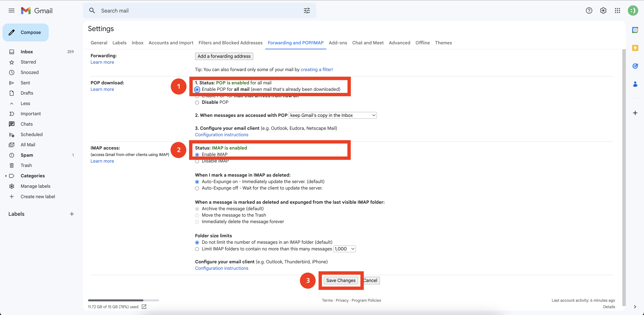This screenshot has height=315, width=644.
Task: Select Auto-Expunge off option
Action: point(197,188)
